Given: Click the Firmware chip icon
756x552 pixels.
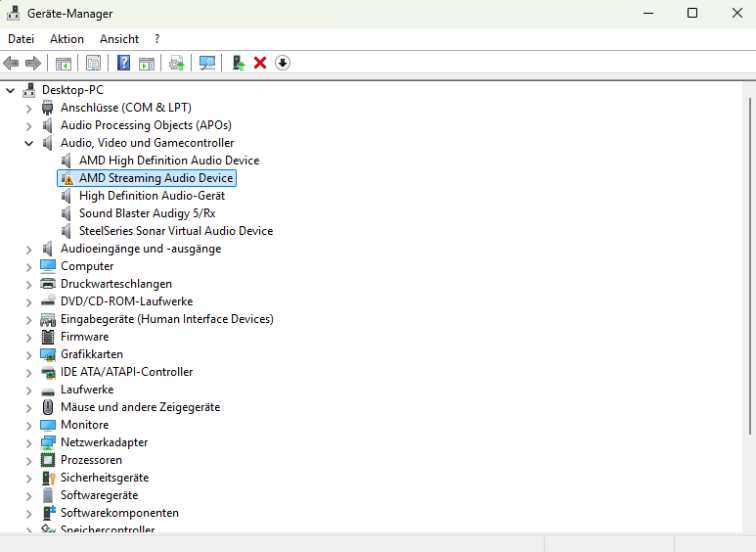Looking at the screenshot, I should pos(48,337).
